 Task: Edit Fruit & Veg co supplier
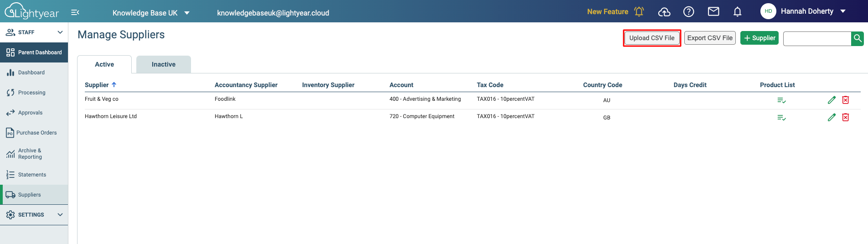click(x=832, y=100)
